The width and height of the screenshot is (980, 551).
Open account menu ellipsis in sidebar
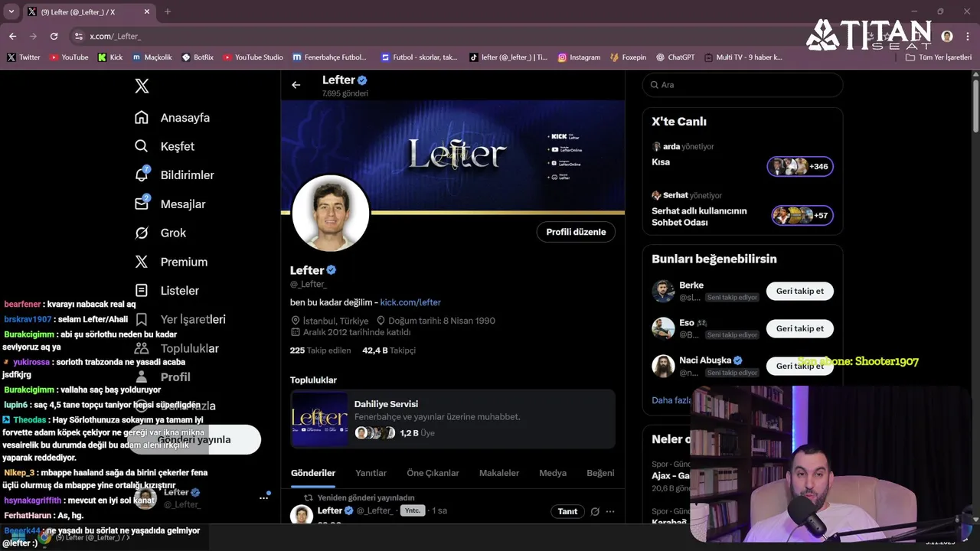coord(263,497)
